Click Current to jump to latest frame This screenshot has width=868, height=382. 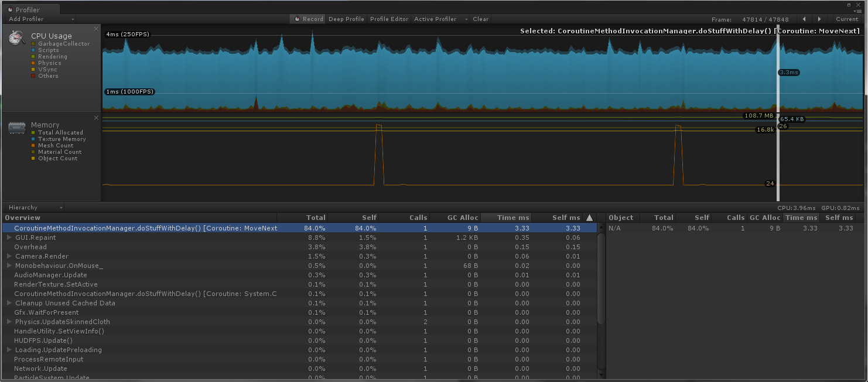[x=846, y=19]
